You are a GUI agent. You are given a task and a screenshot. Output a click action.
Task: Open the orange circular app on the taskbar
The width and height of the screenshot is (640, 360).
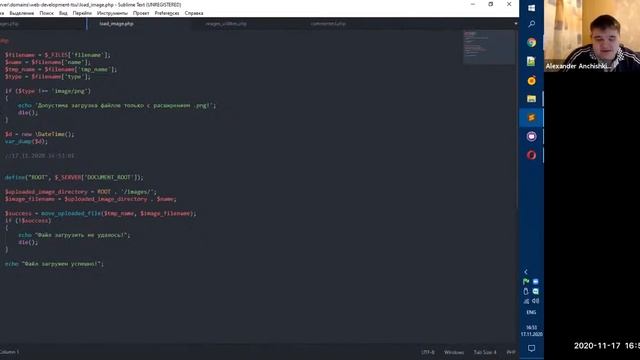[531, 80]
